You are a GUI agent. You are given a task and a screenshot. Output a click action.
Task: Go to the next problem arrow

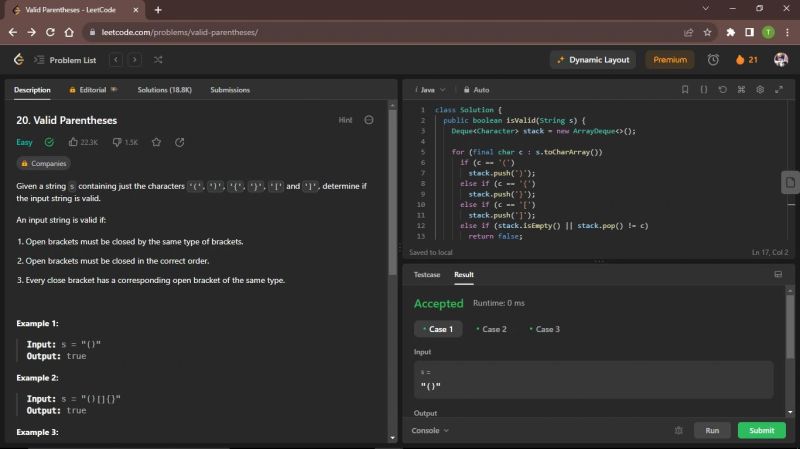134,60
